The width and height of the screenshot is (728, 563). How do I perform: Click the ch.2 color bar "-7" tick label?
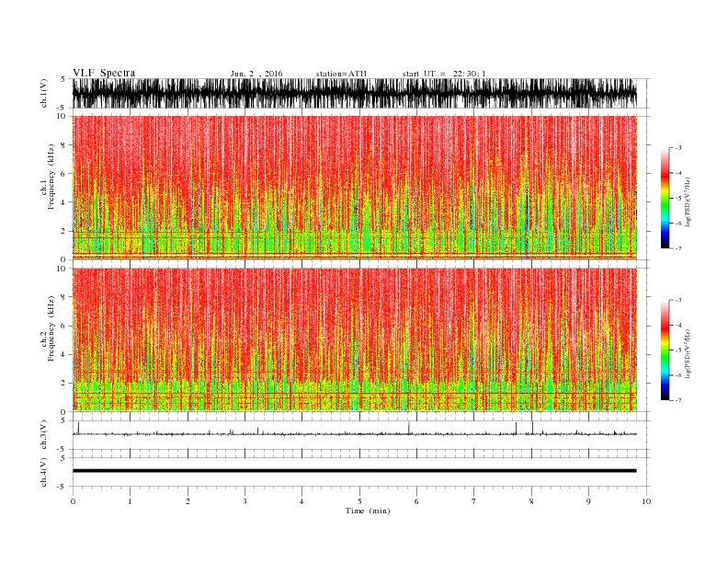pyautogui.click(x=678, y=400)
